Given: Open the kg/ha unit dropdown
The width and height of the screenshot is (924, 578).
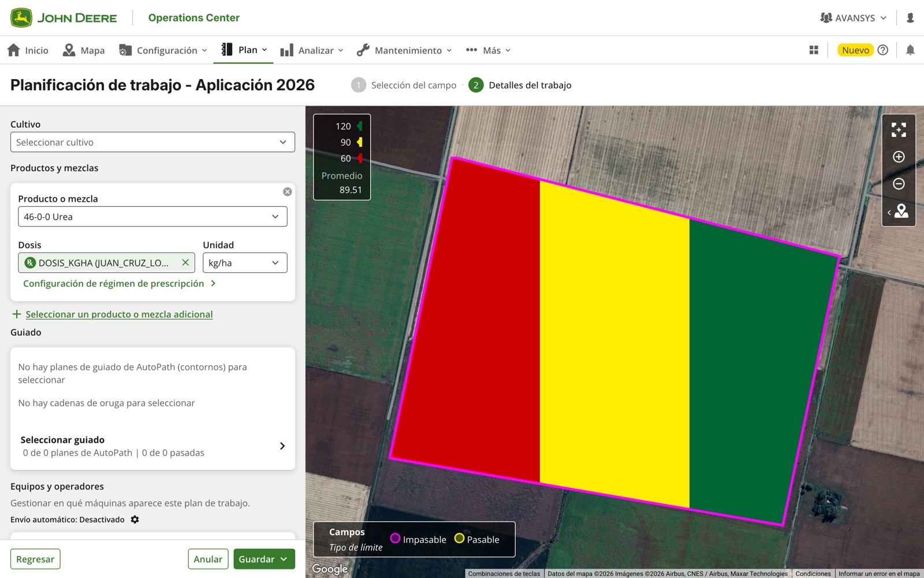Looking at the screenshot, I should 245,263.
